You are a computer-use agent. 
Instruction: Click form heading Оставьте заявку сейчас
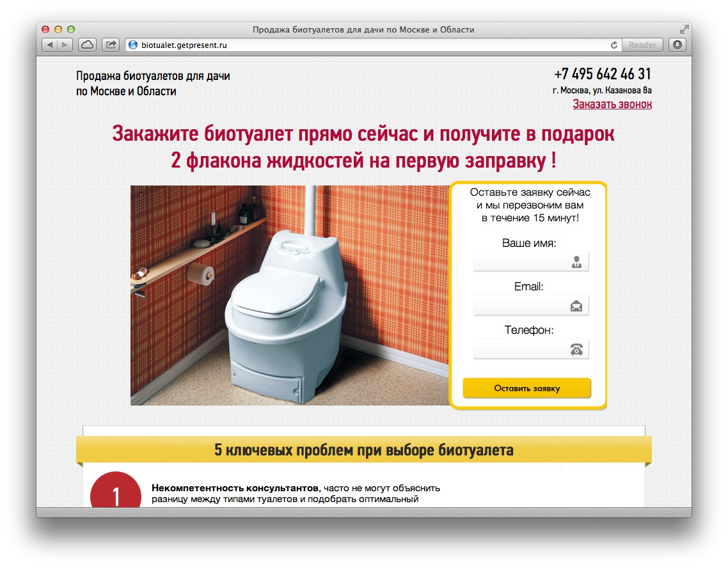(x=530, y=192)
